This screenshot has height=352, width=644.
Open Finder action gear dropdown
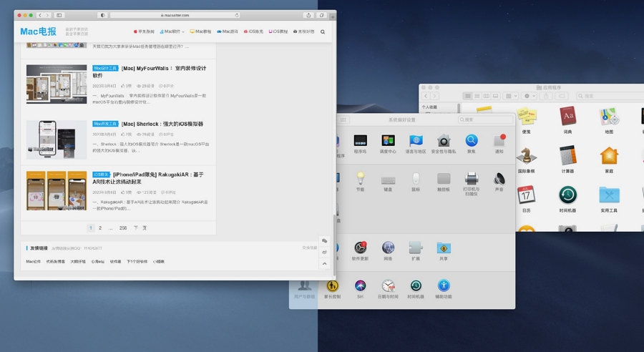(529, 96)
